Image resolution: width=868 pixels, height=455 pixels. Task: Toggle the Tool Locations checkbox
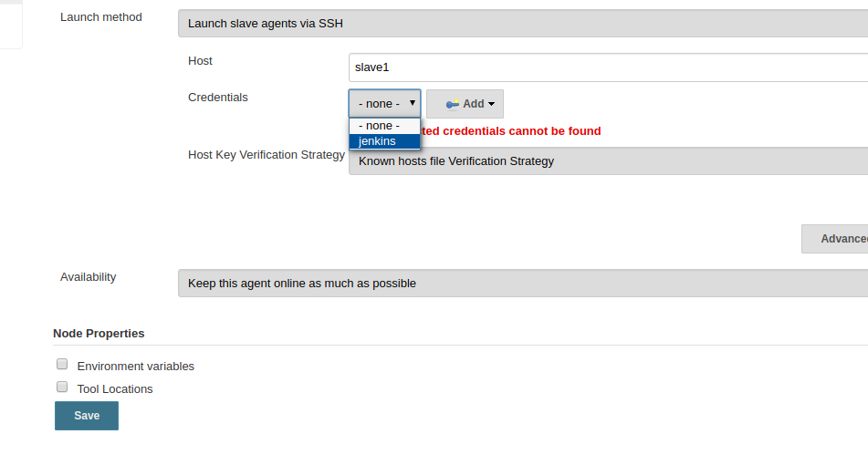pyautogui.click(x=62, y=387)
